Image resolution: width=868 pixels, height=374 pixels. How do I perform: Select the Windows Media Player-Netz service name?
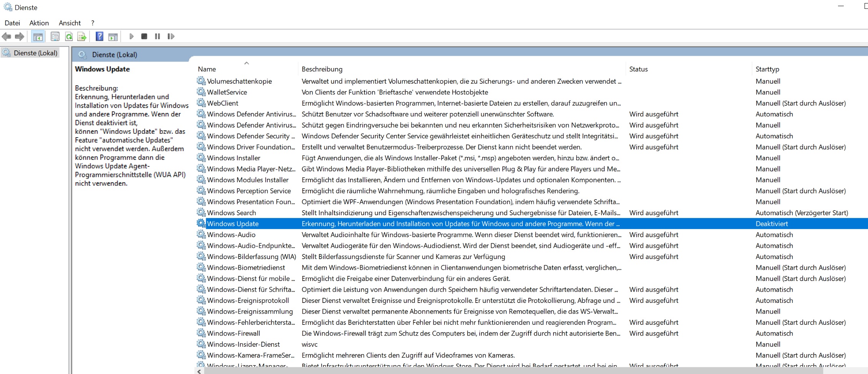coord(252,169)
